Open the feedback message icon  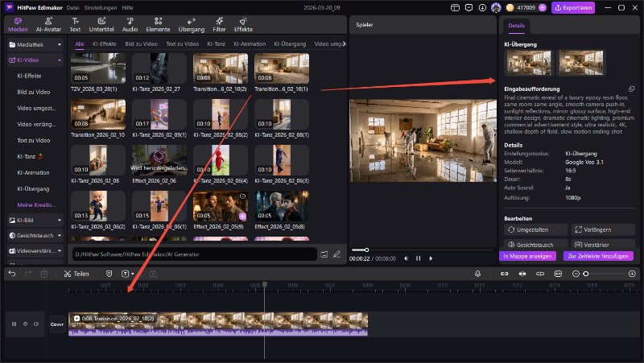pyautogui.click(x=469, y=7)
